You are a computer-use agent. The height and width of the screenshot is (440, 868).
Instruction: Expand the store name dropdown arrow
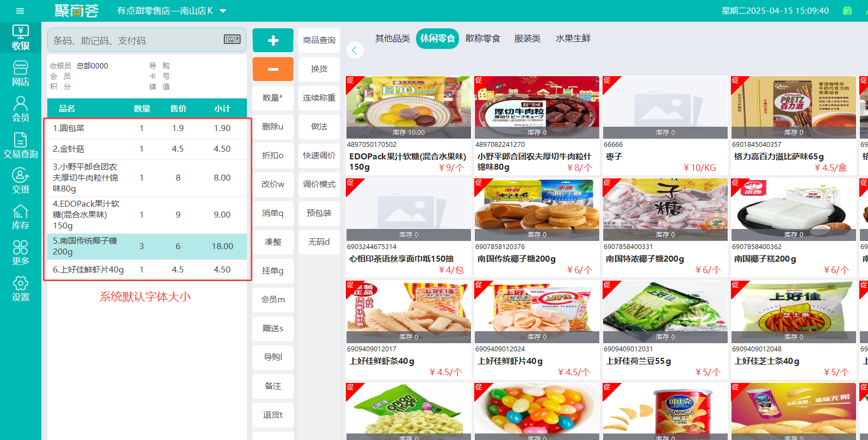pos(223,11)
